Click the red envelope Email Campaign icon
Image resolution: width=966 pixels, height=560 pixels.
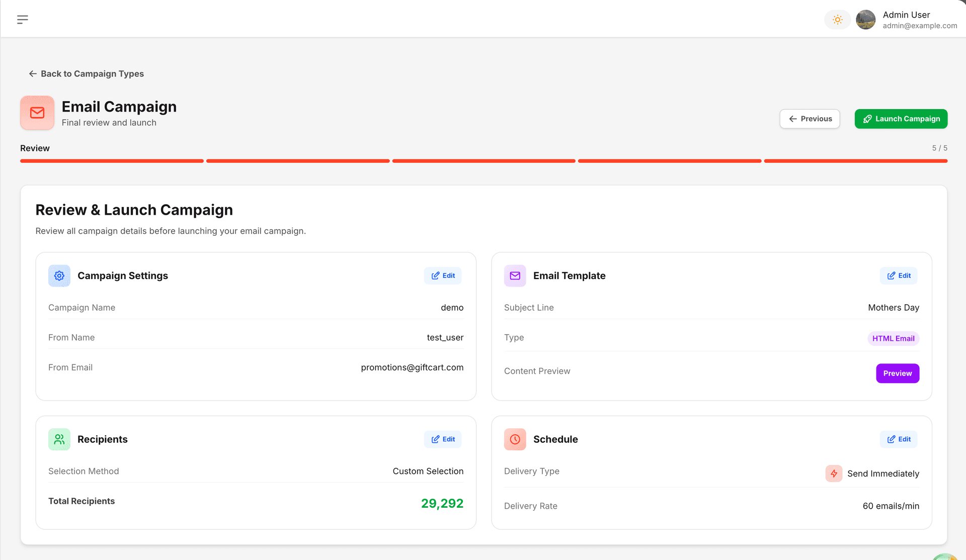[x=37, y=113]
